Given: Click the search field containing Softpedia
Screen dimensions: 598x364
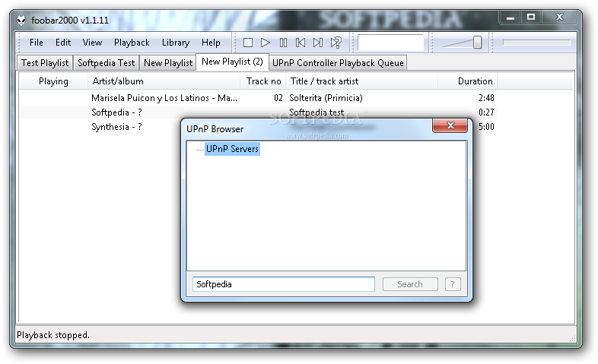Looking at the screenshot, I should coord(283,284).
